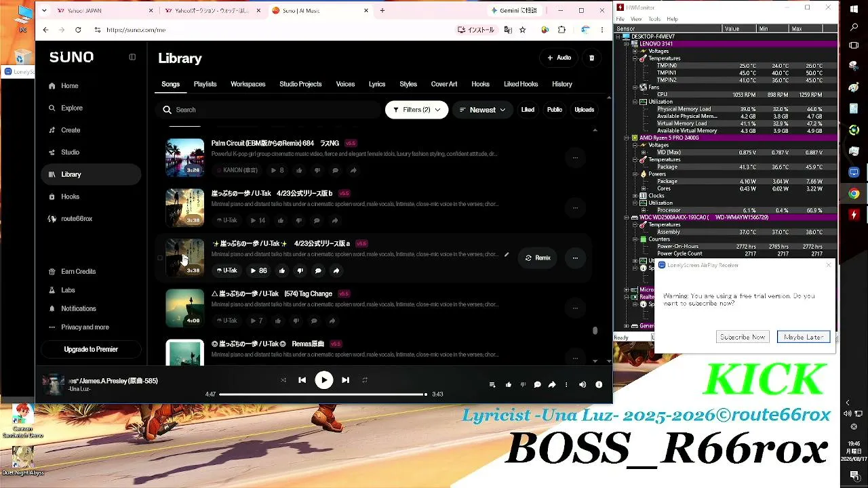Viewport: 868px width, 488px height.
Task: Switch to the Styles tab
Action: (408, 84)
